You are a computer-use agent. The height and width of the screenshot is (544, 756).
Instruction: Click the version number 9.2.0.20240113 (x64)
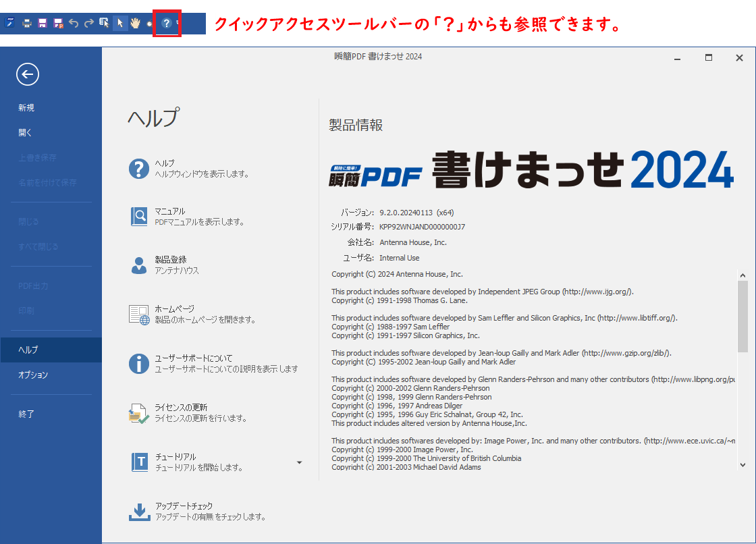(x=416, y=213)
